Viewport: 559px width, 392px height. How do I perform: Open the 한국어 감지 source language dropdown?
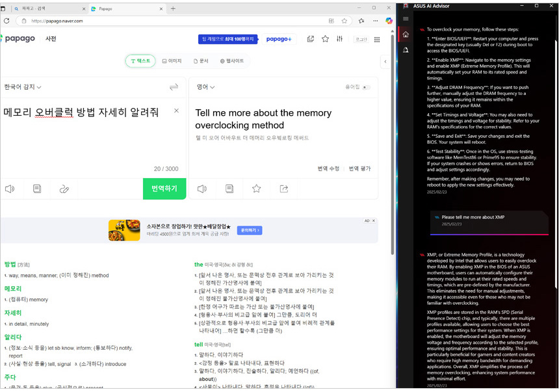coord(23,87)
